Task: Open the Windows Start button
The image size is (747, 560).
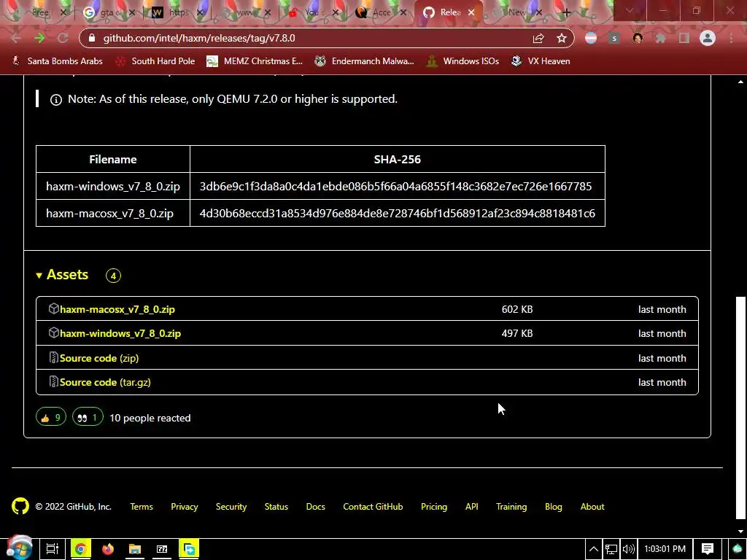Action: point(19,548)
